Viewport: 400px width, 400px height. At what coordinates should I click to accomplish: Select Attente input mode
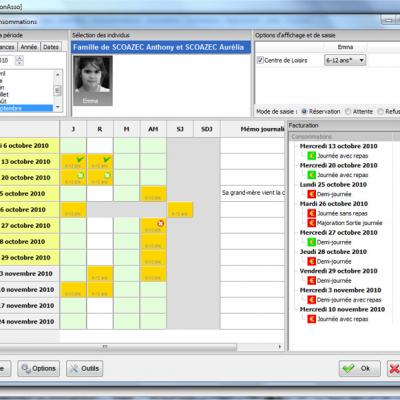pos(348,112)
